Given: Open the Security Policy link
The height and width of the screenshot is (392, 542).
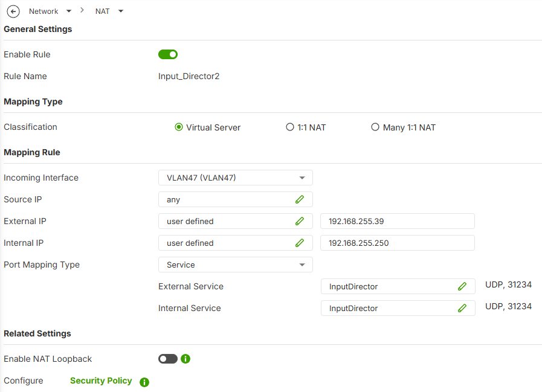Looking at the screenshot, I should coord(101,381).
